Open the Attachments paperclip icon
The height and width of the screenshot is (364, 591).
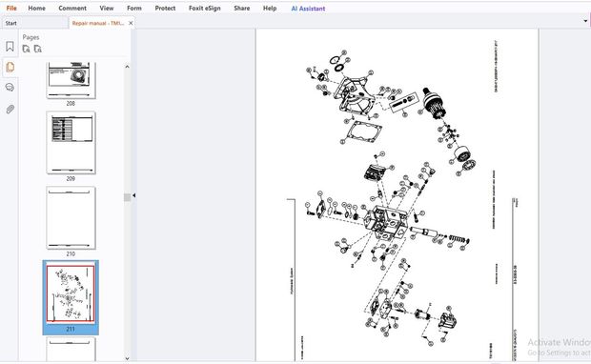pyautogui.click(x=10, y=110)
